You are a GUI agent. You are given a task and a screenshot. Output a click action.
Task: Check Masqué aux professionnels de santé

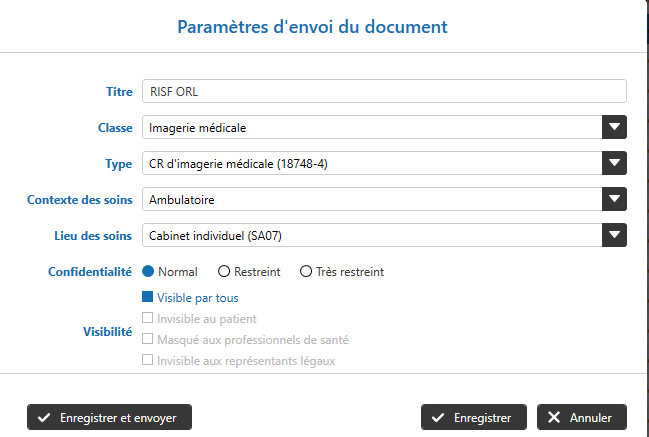click(148, 339)
